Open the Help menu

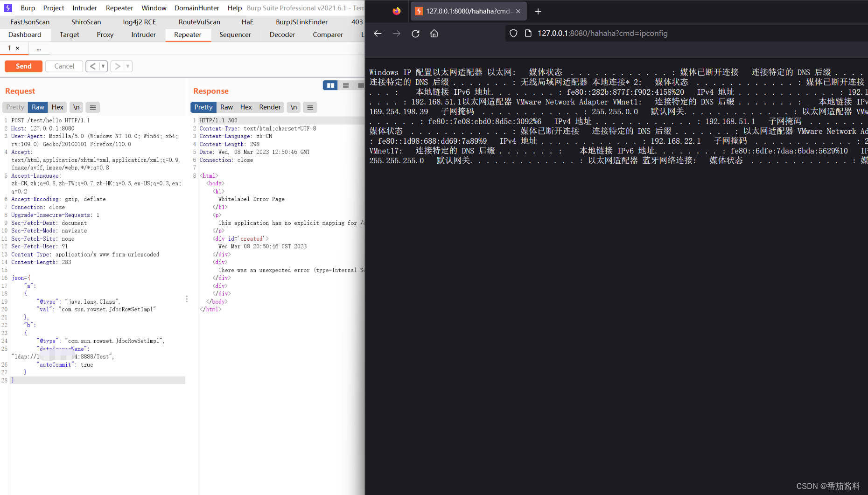coord(235,8)
